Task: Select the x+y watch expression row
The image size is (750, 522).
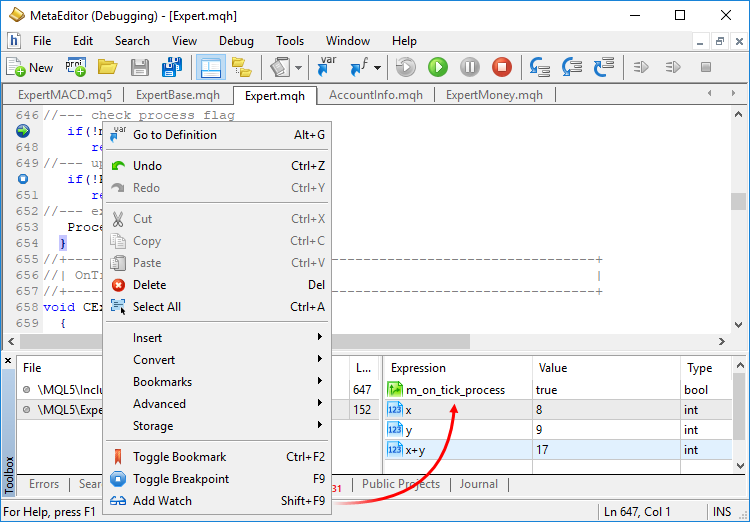Action: point(558,450)
